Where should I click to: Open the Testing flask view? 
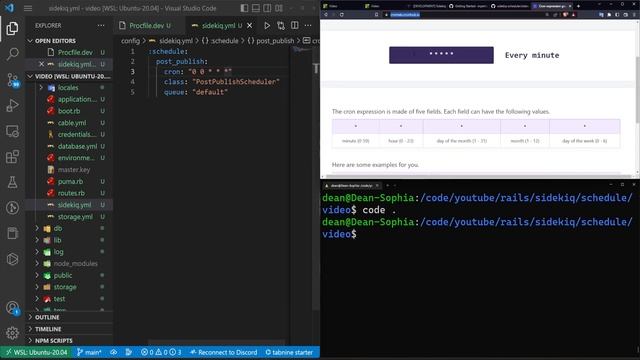(12, 182)
